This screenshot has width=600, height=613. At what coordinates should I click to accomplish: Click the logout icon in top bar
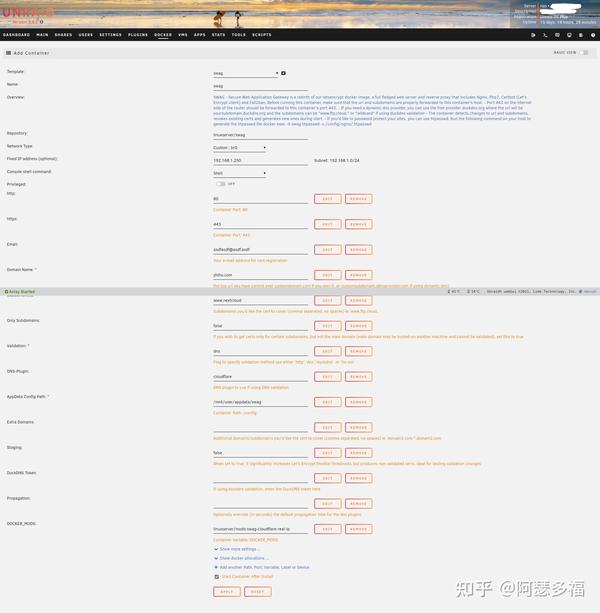pyautogui.click(x=533, y=35)
